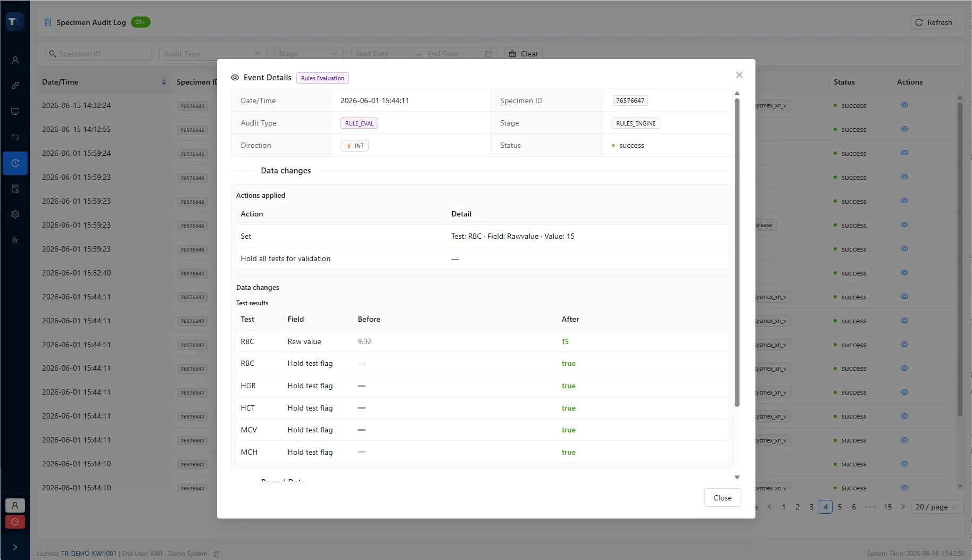Open the Stage filter dropdown
The width and height of the screenshot is (972, 560).
(309, 54)
